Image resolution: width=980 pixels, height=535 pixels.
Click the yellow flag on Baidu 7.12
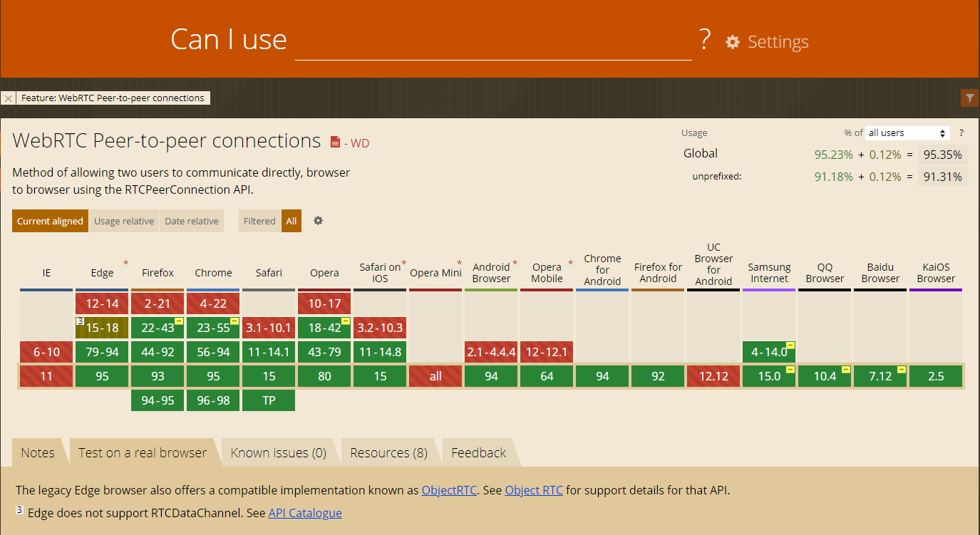902,370
